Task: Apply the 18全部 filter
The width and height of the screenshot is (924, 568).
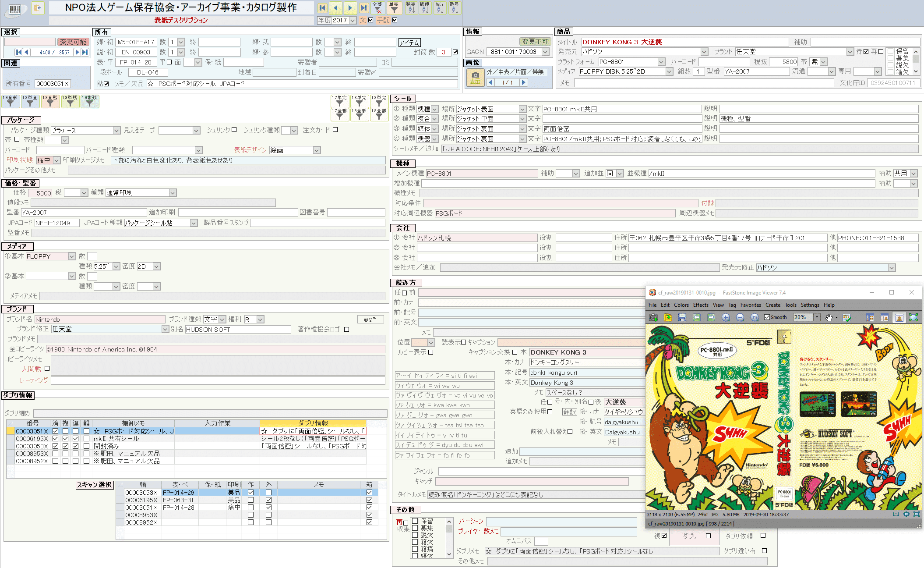Action: point(359,114)
